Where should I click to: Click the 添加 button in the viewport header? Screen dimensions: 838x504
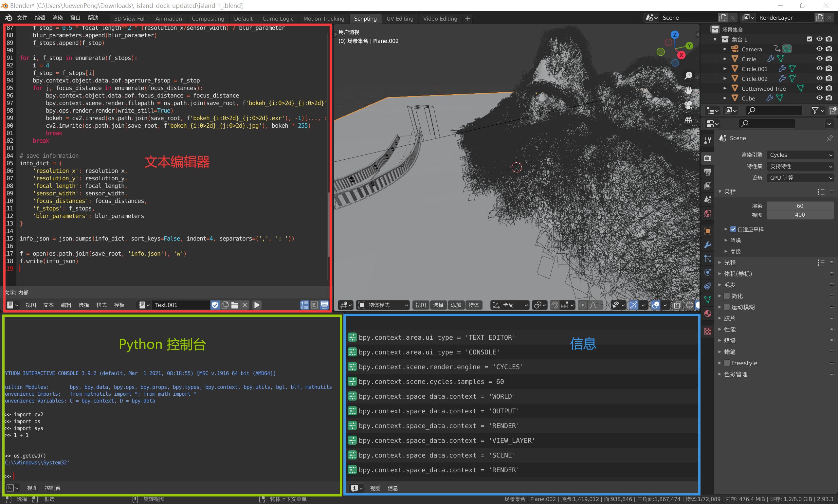(x=456, y=305)
